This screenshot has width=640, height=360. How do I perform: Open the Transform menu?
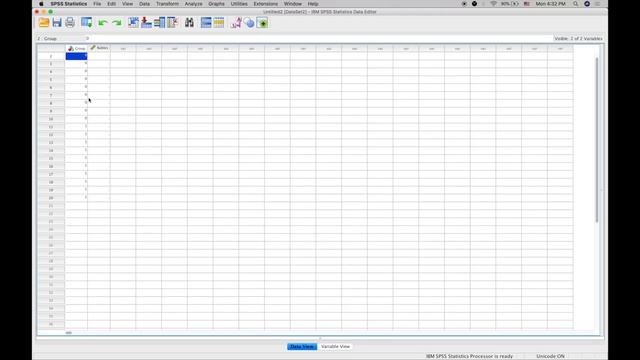tap(167, 4)
